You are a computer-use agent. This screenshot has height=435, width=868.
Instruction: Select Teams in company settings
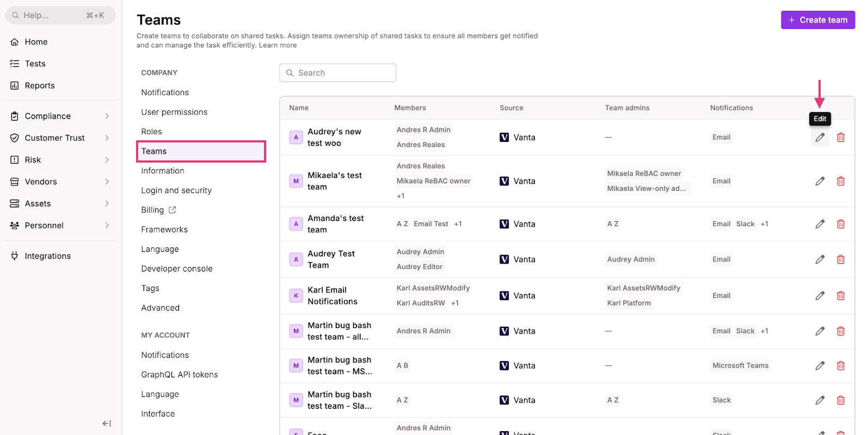click(x=201, y=151)
